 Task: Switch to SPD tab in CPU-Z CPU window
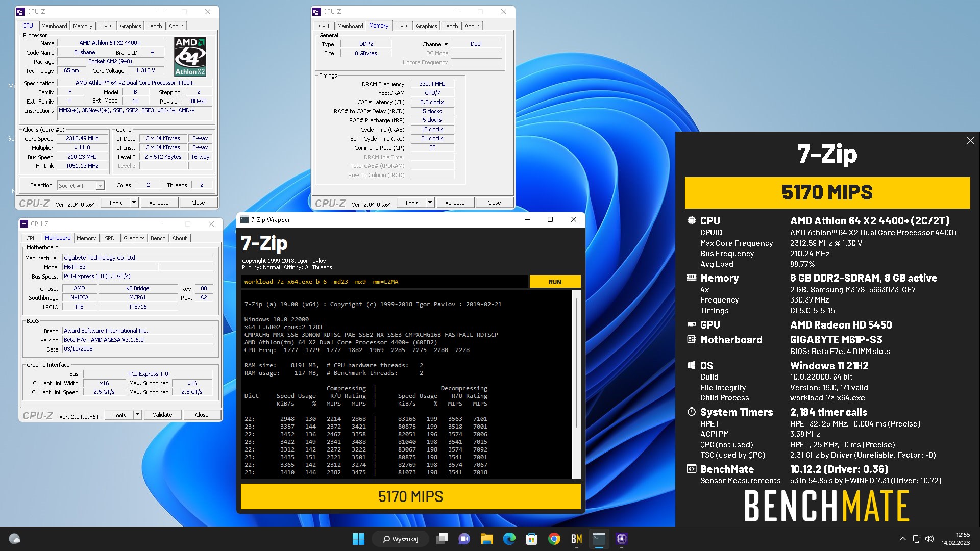click(x=106, y=26)
